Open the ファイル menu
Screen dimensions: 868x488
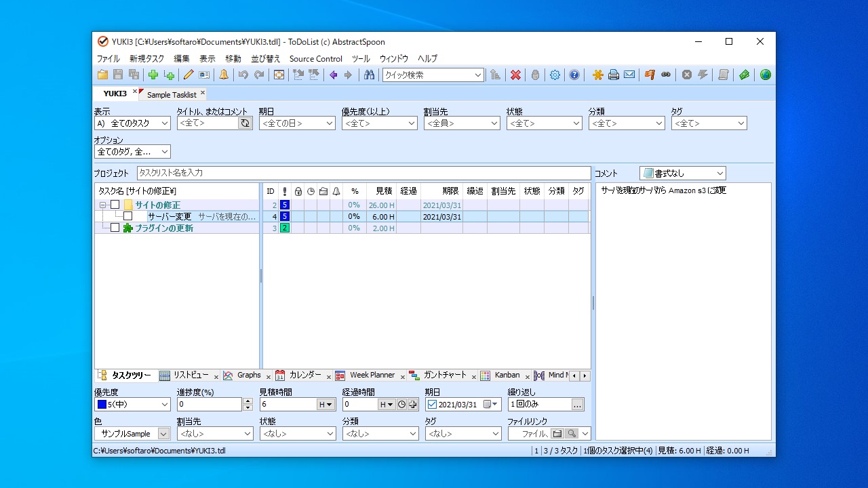(x=108, y=59)
